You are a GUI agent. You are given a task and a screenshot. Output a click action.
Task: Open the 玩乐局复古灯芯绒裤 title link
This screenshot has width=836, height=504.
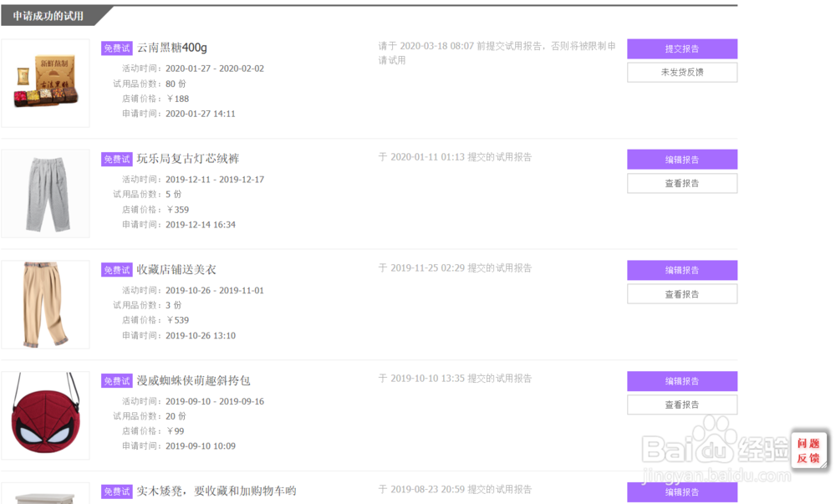(x=188, y=159)
